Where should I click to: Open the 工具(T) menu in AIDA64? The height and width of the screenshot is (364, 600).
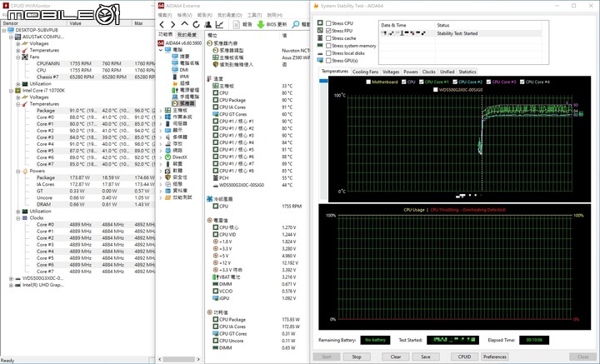point(254,15)
